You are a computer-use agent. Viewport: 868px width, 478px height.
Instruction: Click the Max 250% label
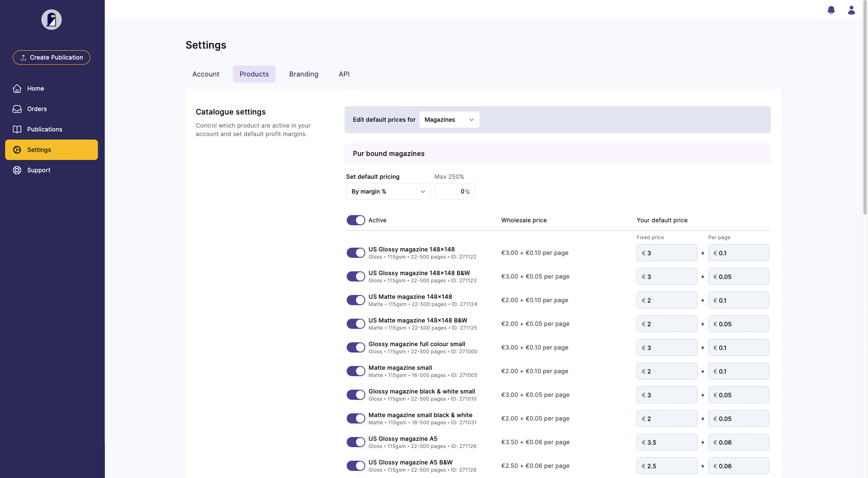coord(449,177)
